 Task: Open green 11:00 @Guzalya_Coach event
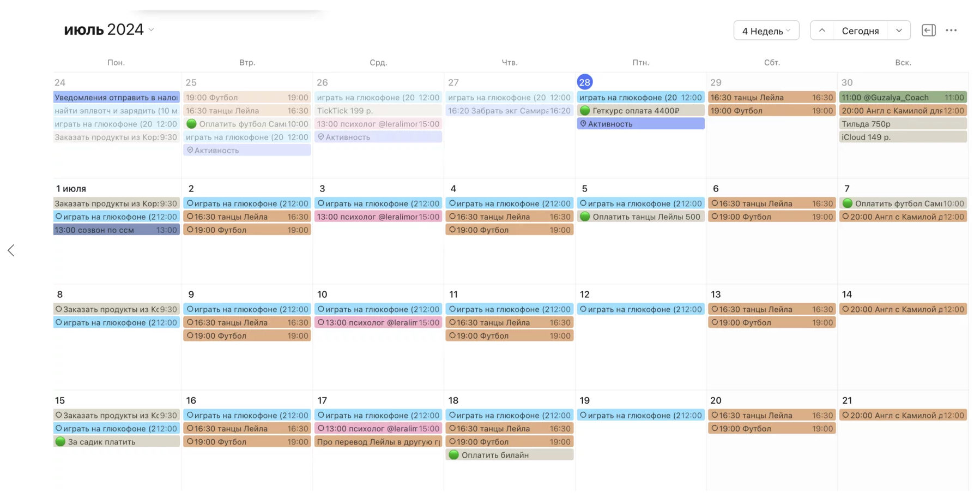point(903,98)
